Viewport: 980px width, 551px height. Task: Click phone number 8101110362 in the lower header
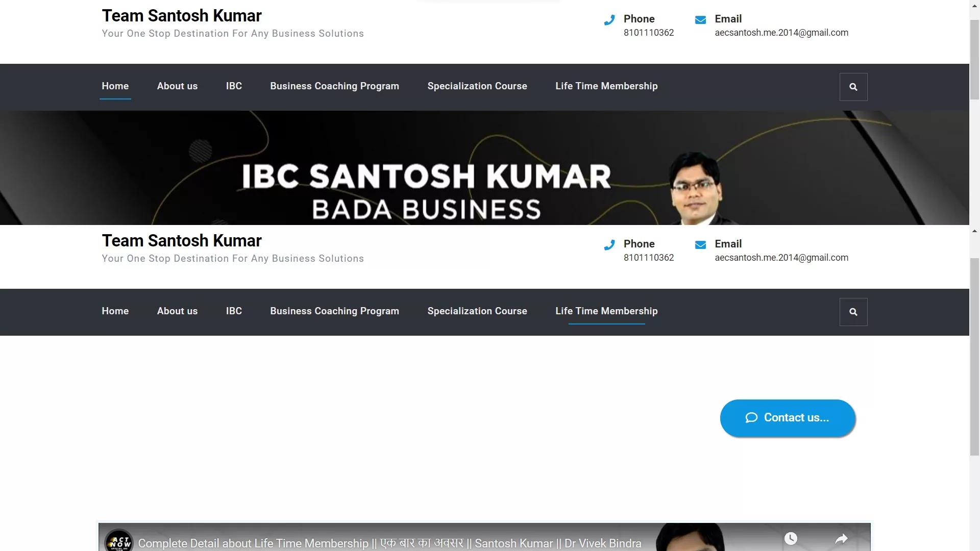[x=649, y=258]
